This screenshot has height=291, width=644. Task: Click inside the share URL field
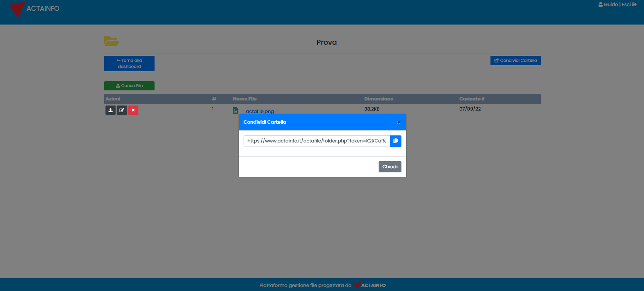pos(316,141)
